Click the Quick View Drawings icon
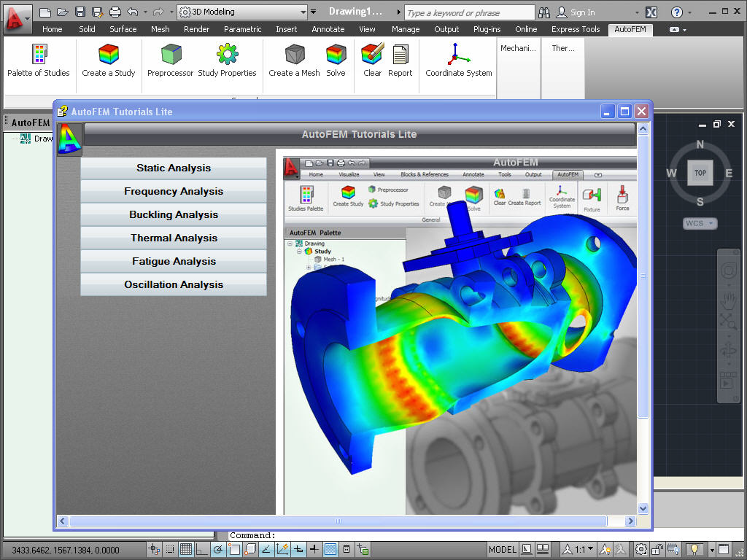 (543, 550)
